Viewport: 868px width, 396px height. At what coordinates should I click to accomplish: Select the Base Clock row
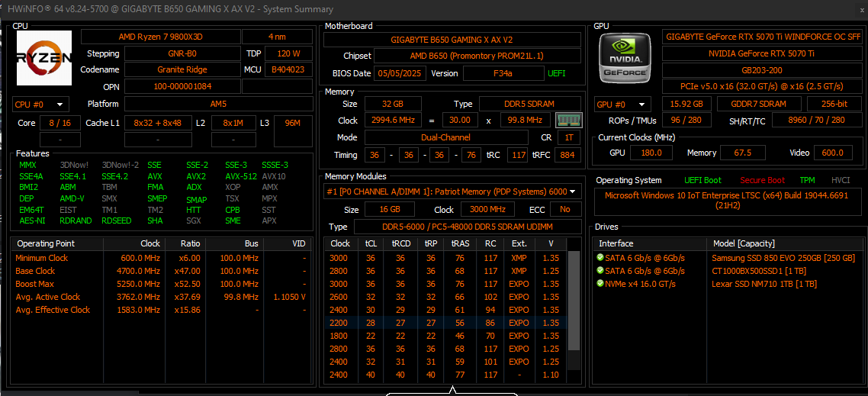click(x=160, y=272)
